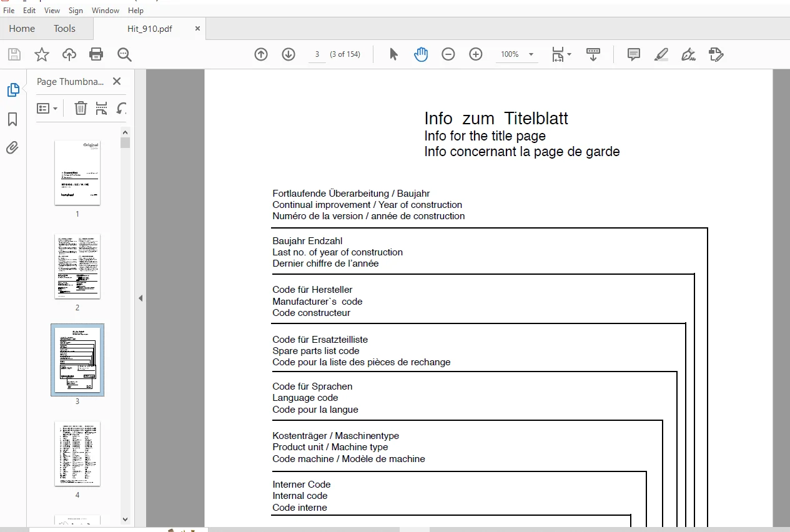This screenshot has height=532, width=790.
Task: Click the zoom out minus button
Action: [x=448, y=54]
